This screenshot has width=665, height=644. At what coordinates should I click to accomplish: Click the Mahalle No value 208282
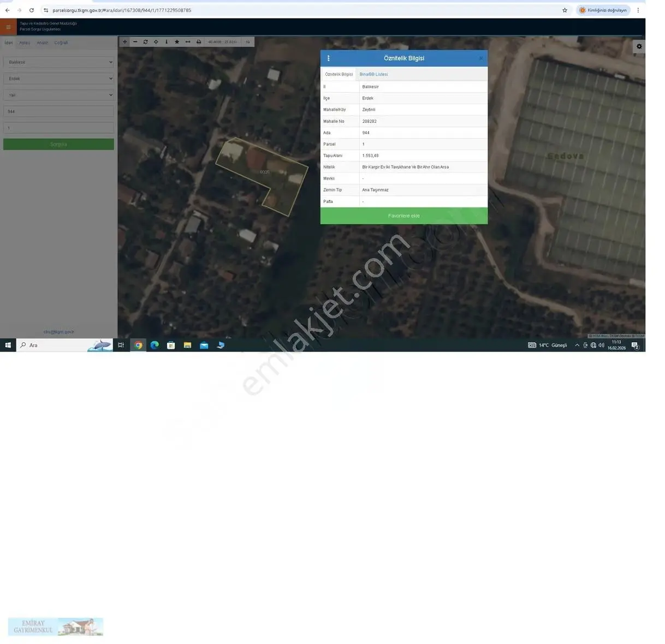(x=370, y=121)
